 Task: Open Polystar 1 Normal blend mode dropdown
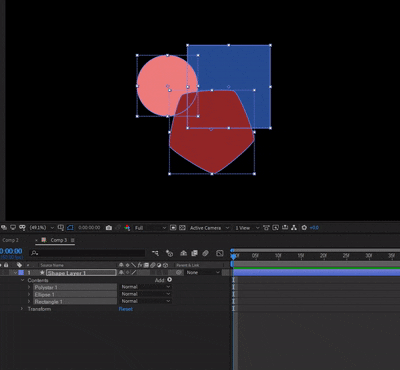point(146,287)
